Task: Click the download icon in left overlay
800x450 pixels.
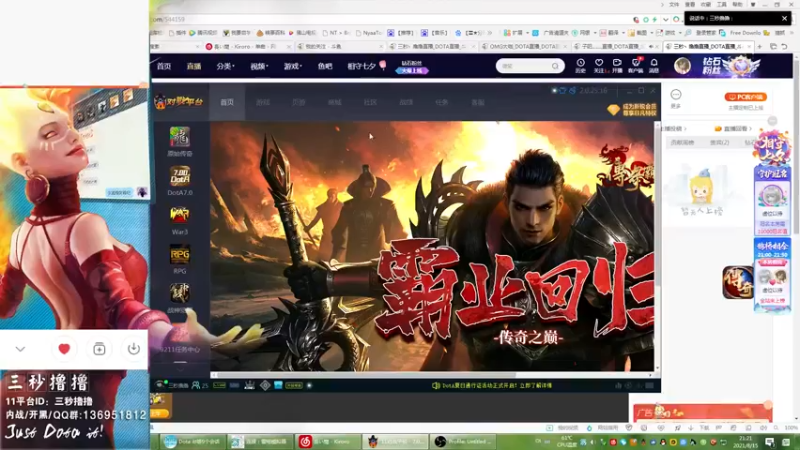Action: pos(133,348)
